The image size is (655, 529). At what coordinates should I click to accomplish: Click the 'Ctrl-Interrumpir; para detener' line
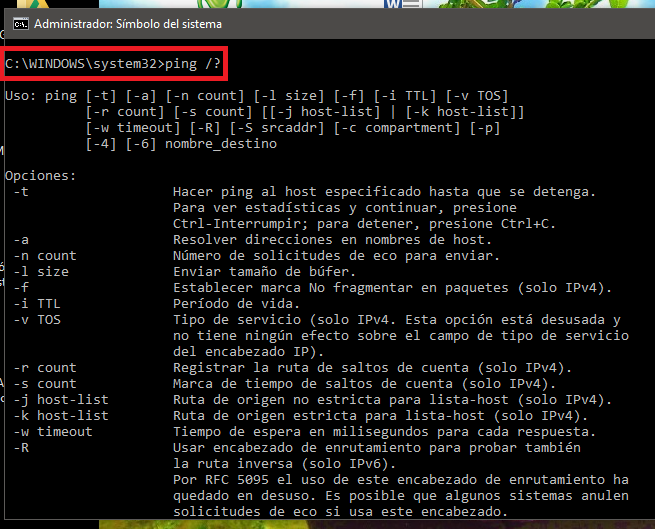point(364,224)
